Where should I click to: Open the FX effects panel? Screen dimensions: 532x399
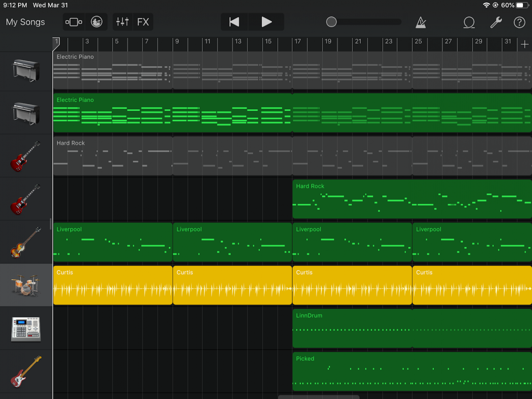click(x=143, y=22)
